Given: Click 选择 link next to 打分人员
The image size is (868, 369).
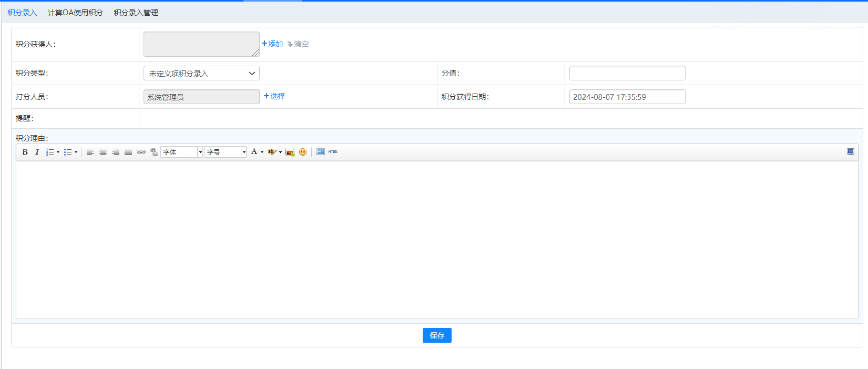Looking at the screenshot, I should [x=274, y=96].
